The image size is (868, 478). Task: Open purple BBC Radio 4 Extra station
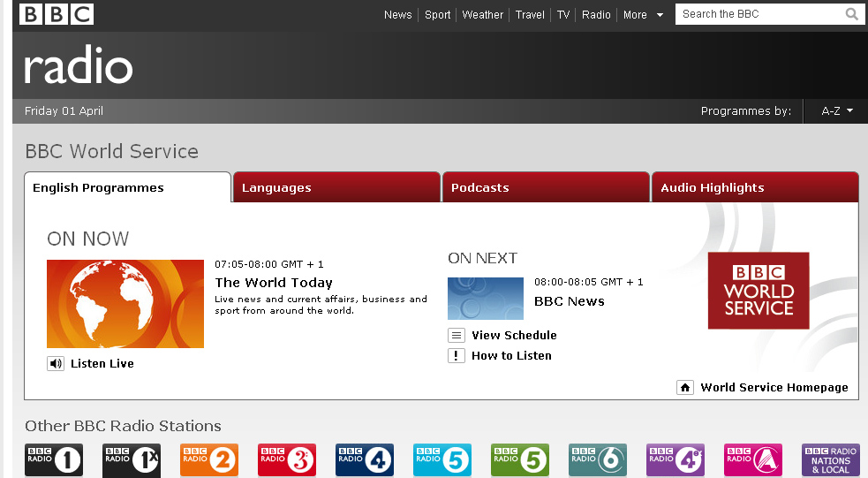click(676, 459)
